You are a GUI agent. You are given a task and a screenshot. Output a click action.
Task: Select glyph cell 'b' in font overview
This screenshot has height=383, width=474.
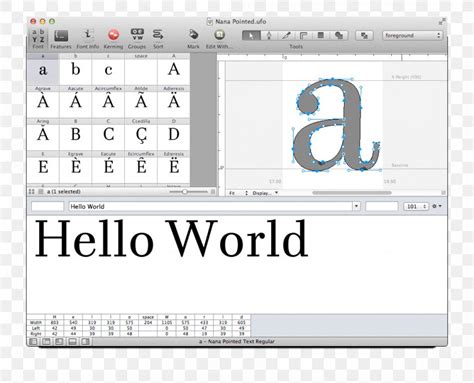tap(76, 69)
